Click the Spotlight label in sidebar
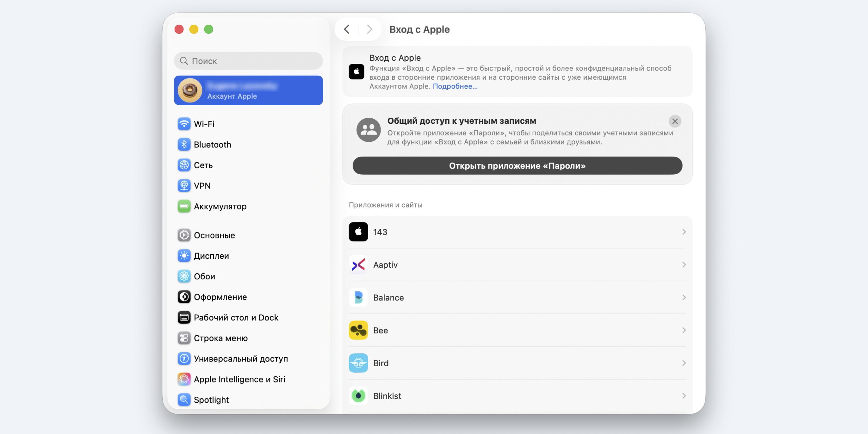This screenshot has height=434, width=868. click(x=211, y=400)
